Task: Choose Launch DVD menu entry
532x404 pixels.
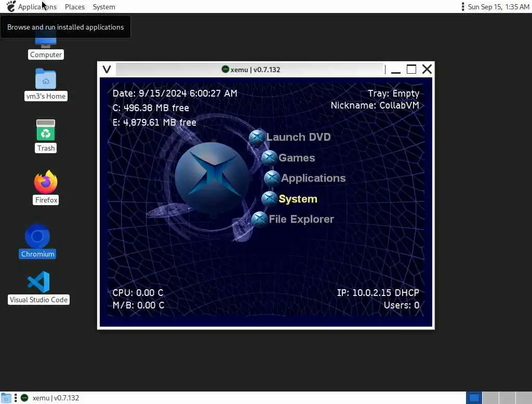Action: pos(299,137)
